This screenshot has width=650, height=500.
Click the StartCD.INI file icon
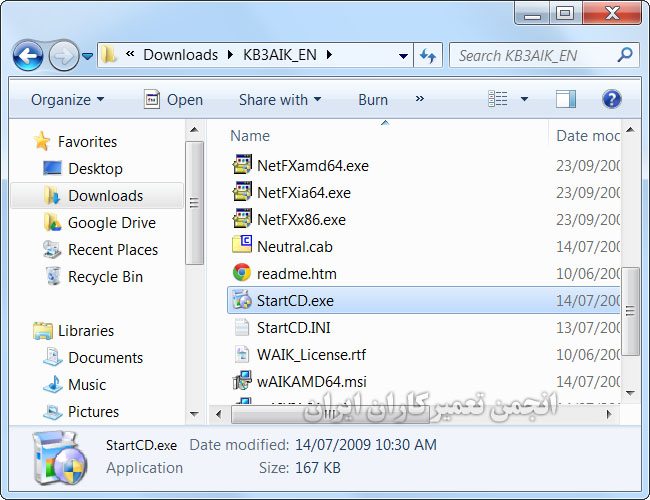(242, 327)
